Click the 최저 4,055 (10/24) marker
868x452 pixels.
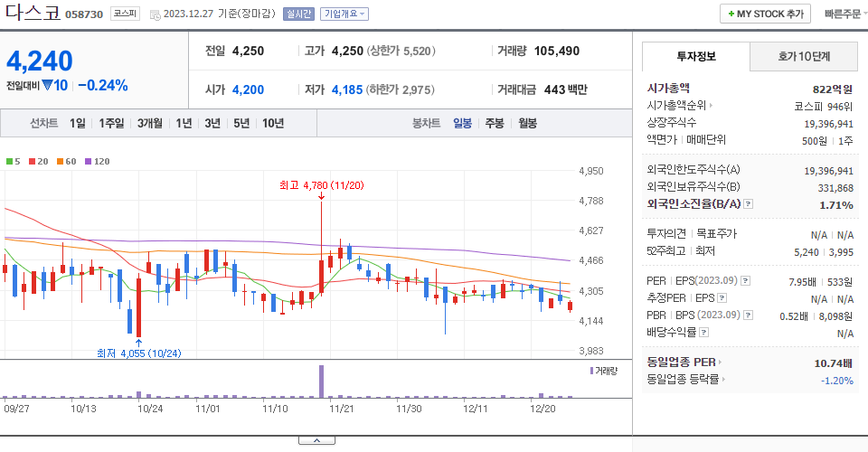[x=139, y=353]
